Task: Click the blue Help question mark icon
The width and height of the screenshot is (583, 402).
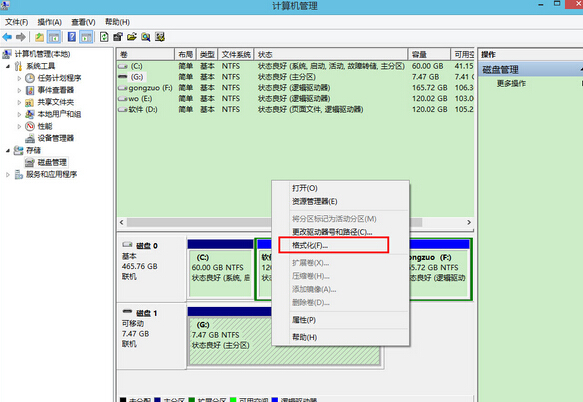Action: click(72, 37)
